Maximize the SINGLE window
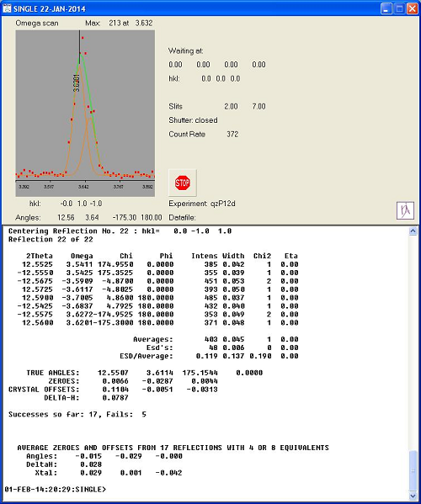Image resolution: width=421 pixels, height=504 pixels. tap(399, 8)
